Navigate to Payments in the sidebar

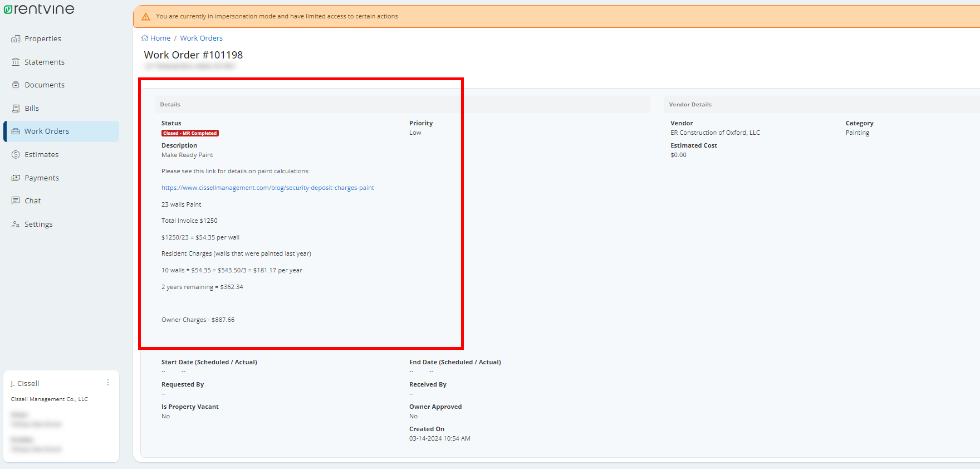tap(42, 178)
